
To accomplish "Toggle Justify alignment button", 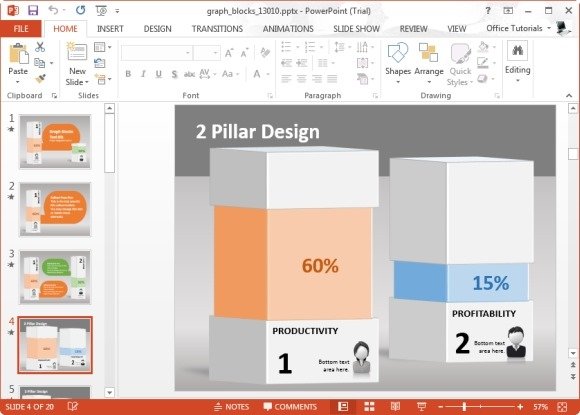I will [332, 79].
